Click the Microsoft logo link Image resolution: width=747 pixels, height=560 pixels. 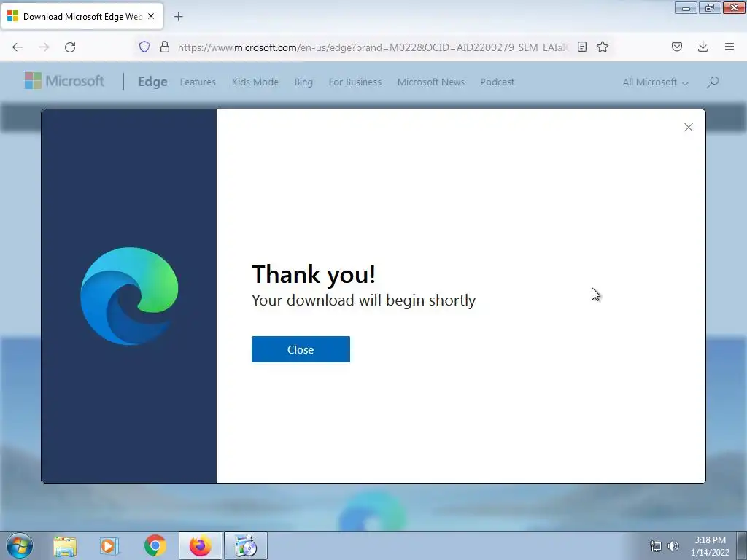click(64, 82)
